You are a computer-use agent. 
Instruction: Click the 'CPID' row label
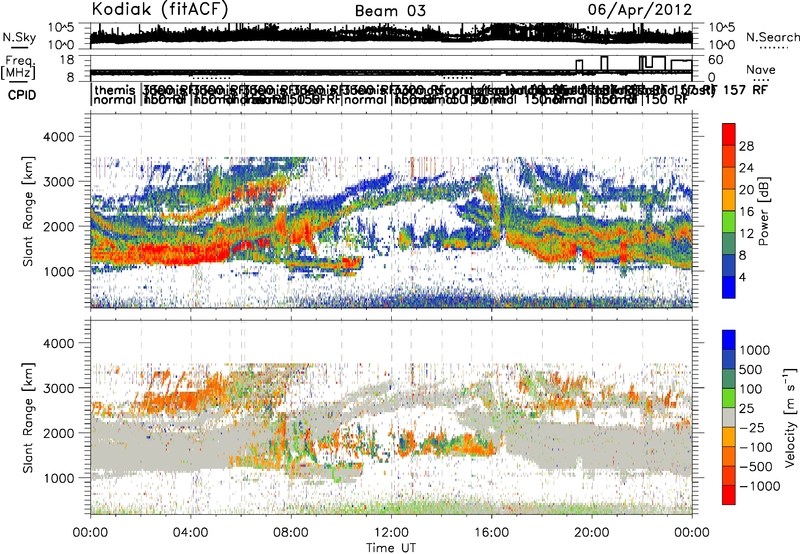tap(22, 95)
